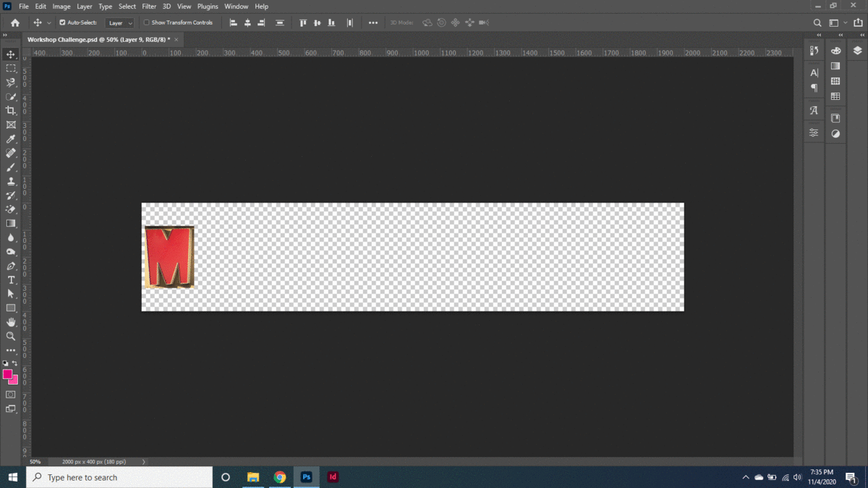This screenshot has height=488, width=868.
Task: Select the Brush tool
Action: [x=11, y=167]
